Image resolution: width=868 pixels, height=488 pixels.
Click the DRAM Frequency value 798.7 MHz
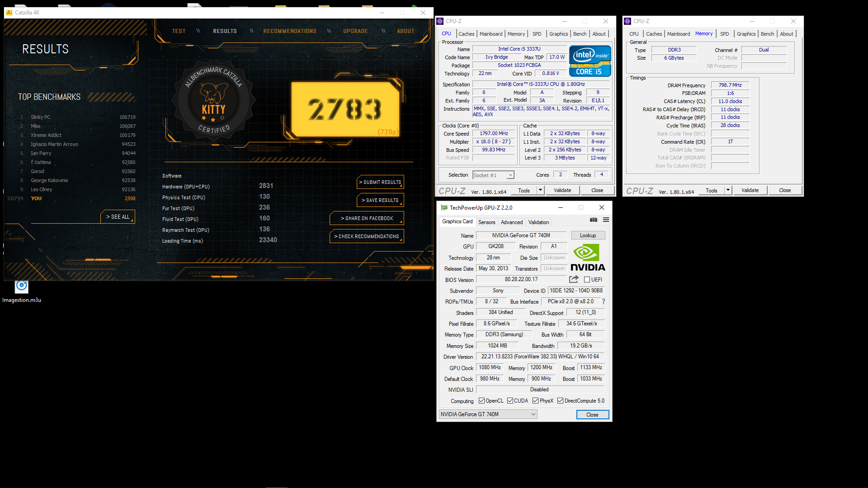click(x=730, y=85)
